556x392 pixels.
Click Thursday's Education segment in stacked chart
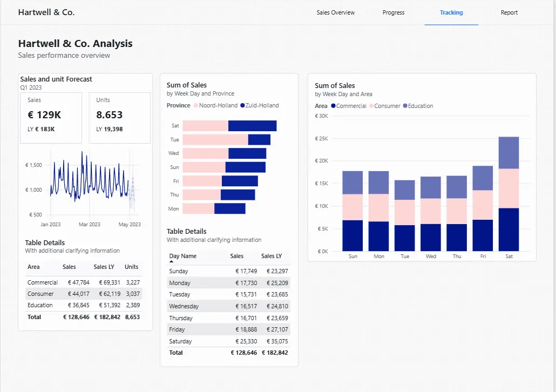tap(457, 187)
